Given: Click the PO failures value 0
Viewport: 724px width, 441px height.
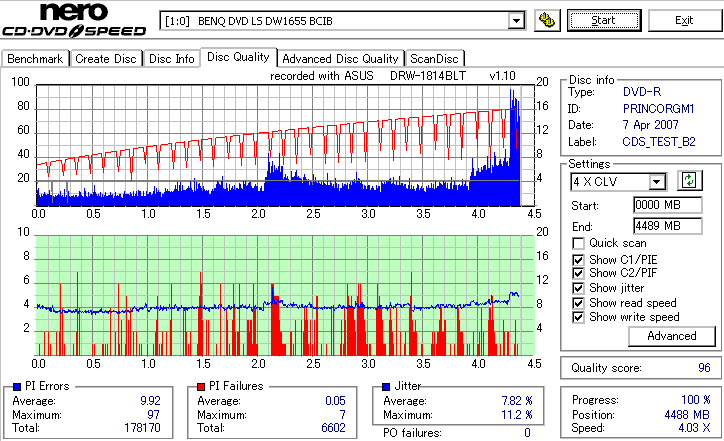Looking at the screenshot, I should pyautogui.click(x=527, y=433).
